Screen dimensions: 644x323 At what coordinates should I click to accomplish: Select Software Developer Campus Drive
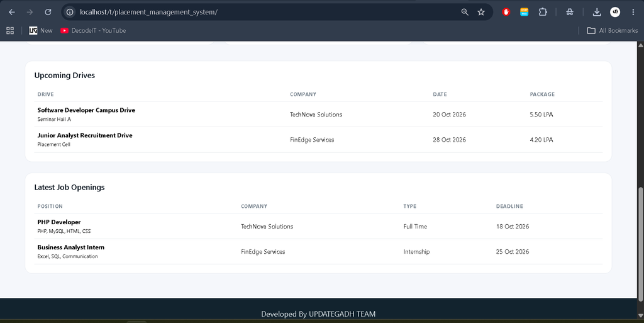point(86,110)
